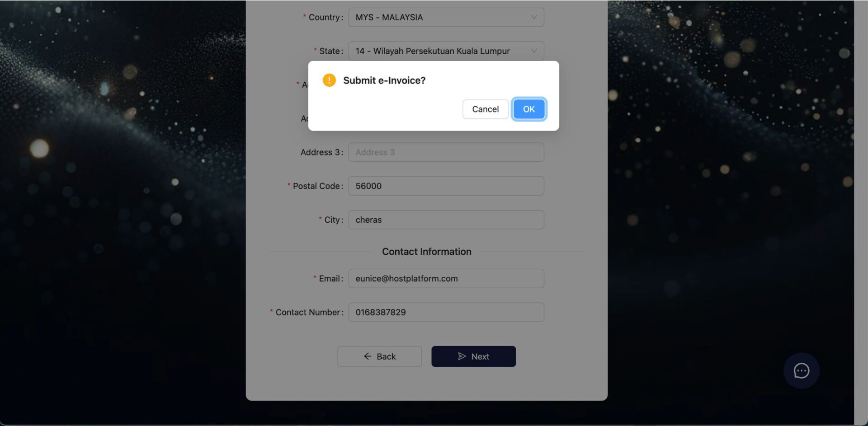The width and height of the screenshot is (868, 426).
Task: Click the Email field with eunice@hostplatform.com
Action: click(x=446, y=278)
